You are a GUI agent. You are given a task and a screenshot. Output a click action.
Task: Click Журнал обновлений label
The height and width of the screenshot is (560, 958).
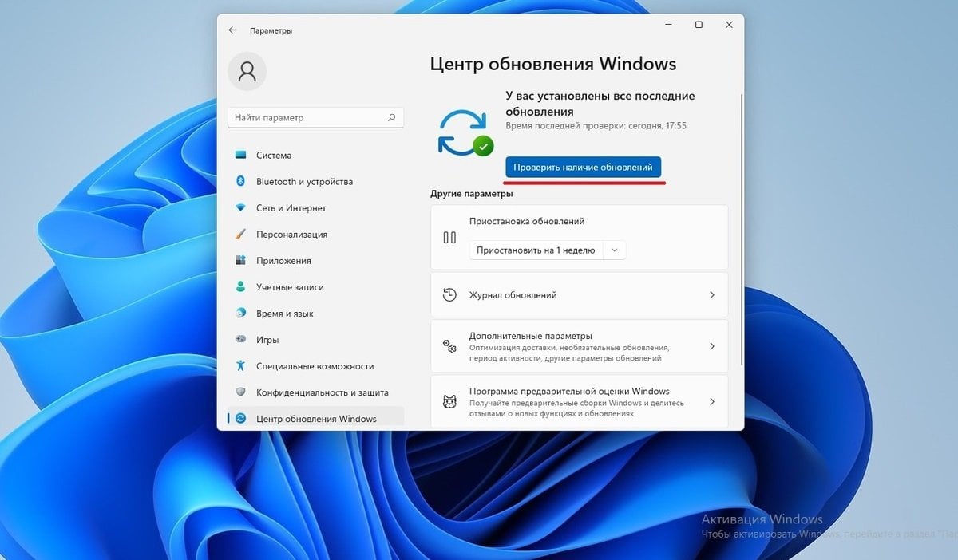513,295
